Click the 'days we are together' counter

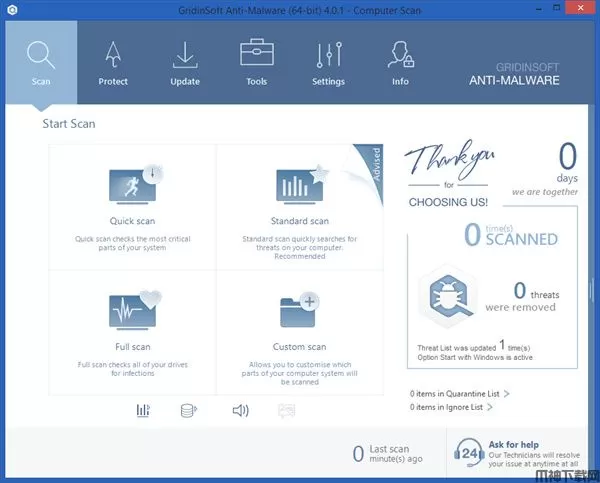pyautogui.click(x=545, y=169)
